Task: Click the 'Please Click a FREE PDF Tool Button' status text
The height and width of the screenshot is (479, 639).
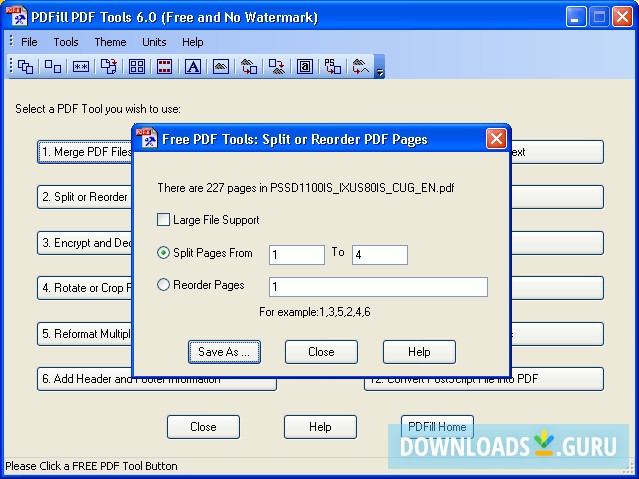Action: (x=91, y=466)
